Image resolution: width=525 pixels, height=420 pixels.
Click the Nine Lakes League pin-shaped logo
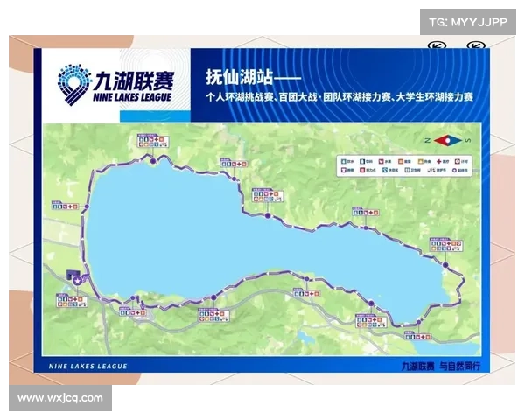click(x=73, y=84)
